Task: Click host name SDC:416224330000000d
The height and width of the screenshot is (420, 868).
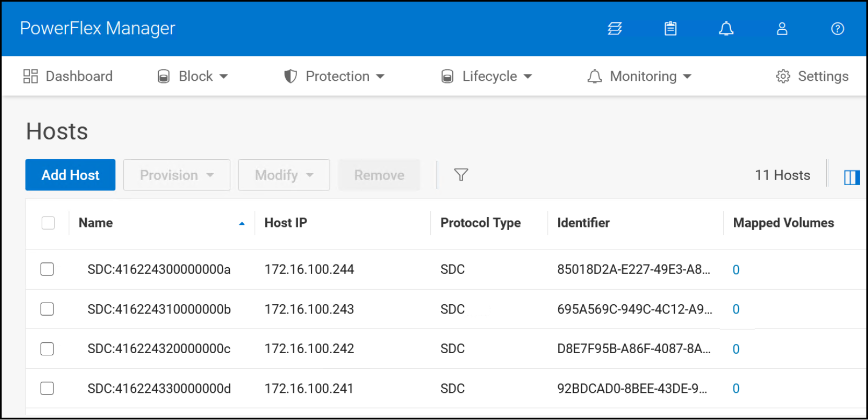Action: click(159, 388)
